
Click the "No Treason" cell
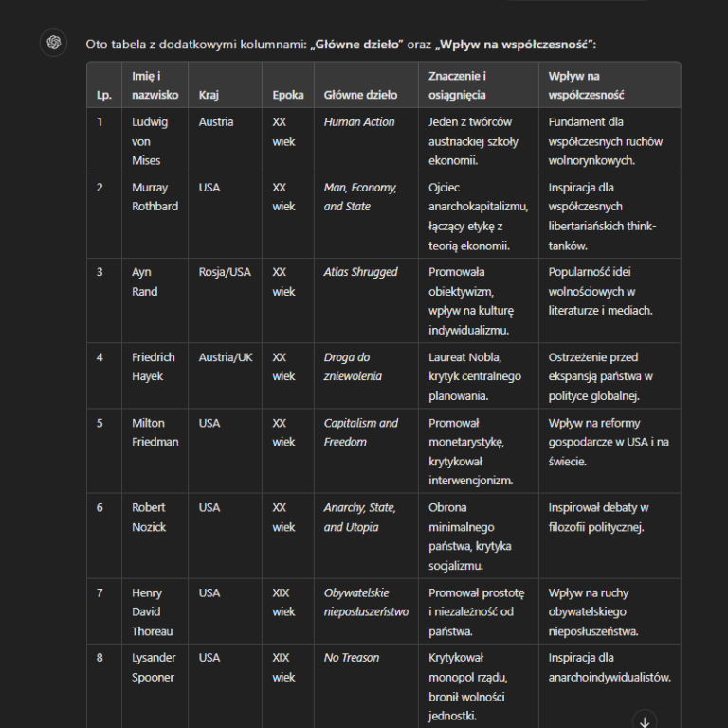point(352,658)
